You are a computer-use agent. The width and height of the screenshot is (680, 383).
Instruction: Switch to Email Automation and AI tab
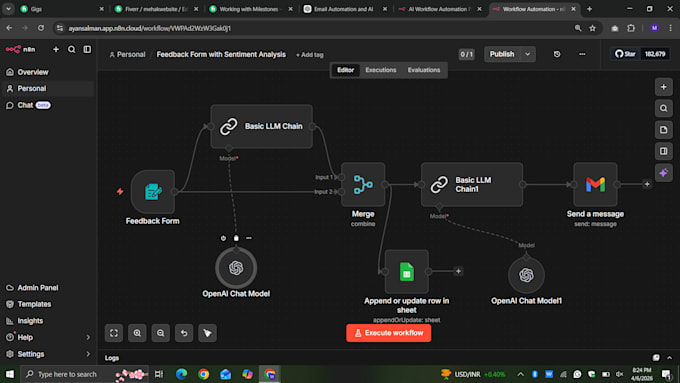click(x=345, y=9)
